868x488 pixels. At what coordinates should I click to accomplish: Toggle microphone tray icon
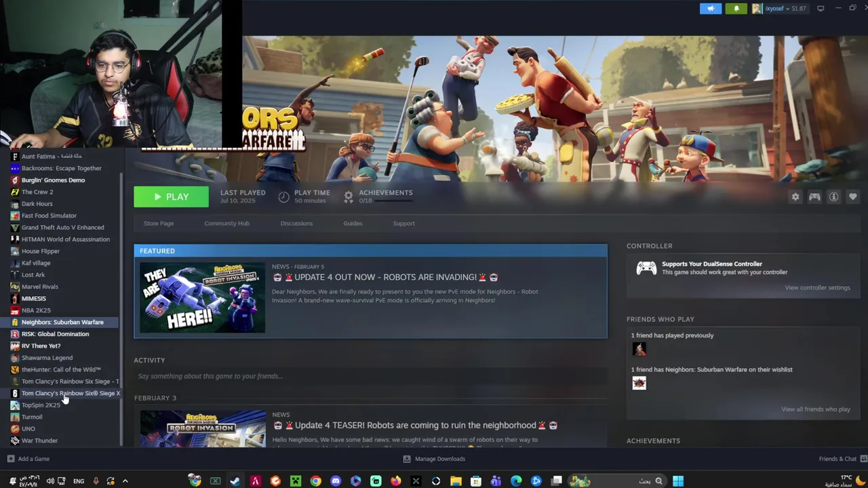pos(96,481)
